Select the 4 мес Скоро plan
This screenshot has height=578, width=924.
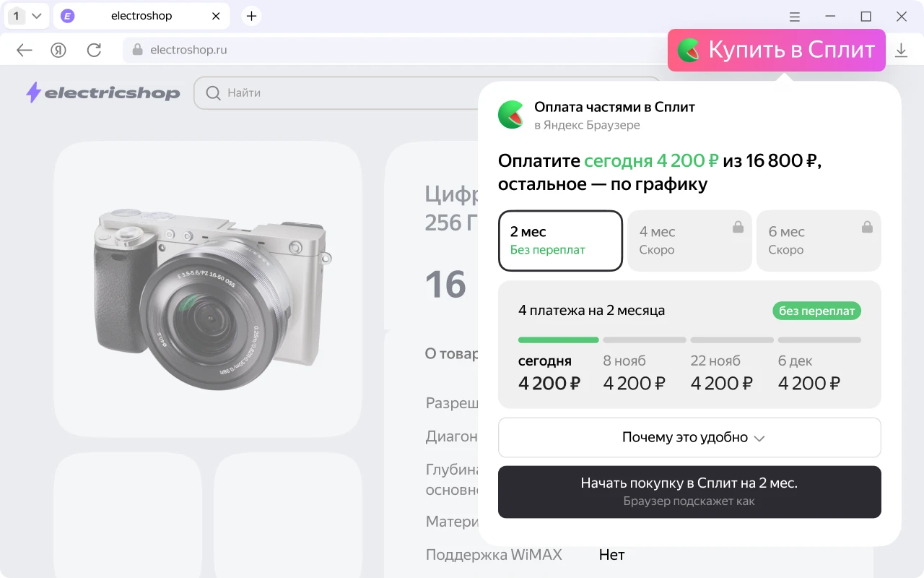[x=689, y=241]
